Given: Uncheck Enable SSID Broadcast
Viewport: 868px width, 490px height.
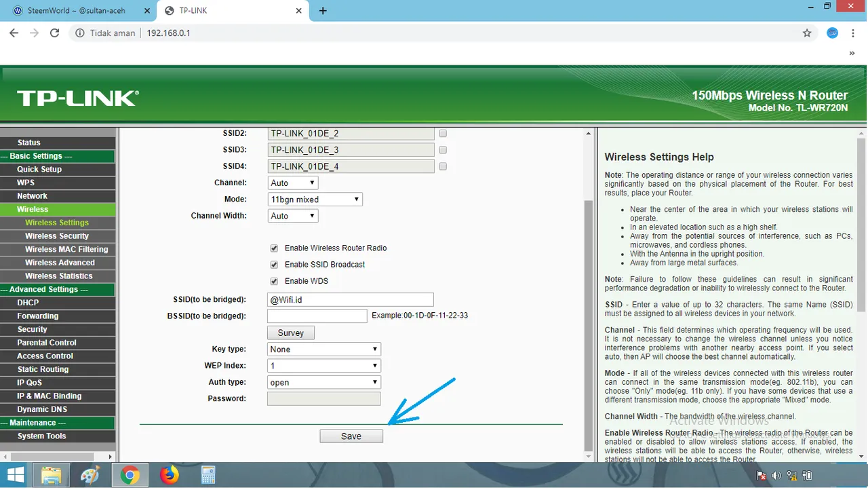Looking at the screenshot, I should pos(274,265).
